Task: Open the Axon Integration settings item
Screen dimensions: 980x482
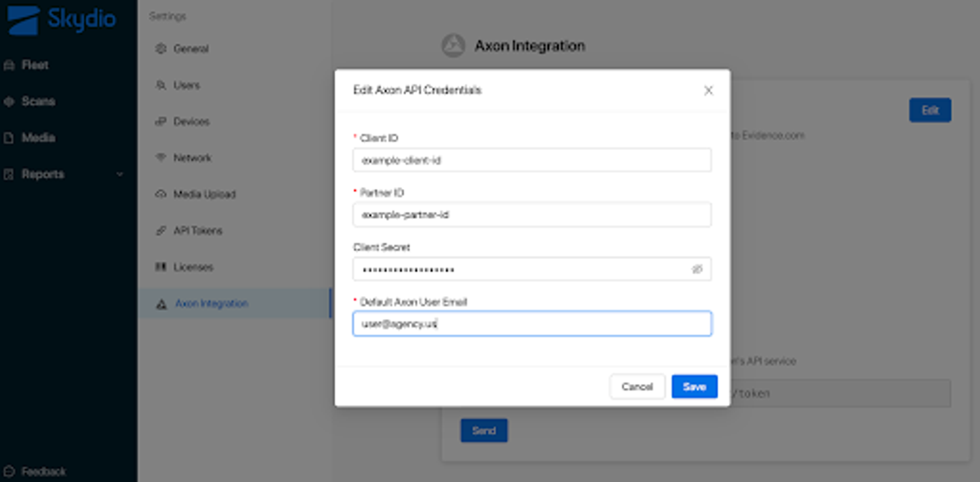Action: [211, 303]
